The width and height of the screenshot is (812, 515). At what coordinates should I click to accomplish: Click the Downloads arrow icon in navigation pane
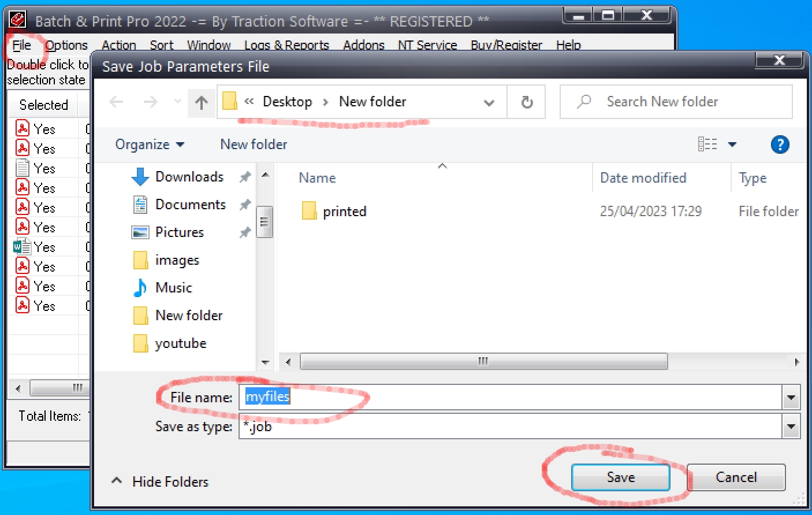(x=140, y=176)
